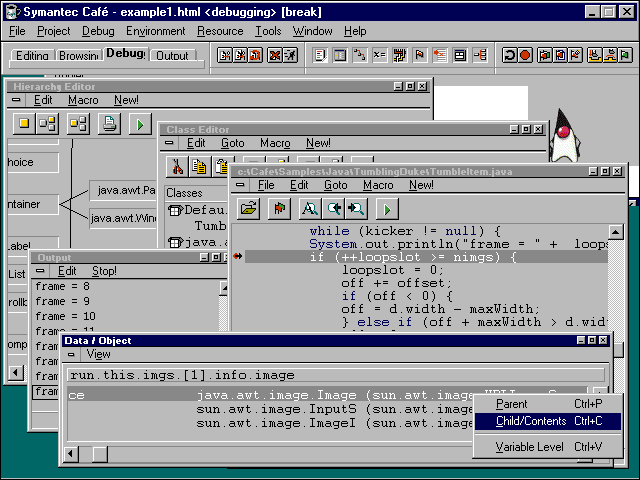Image resolution: width=640 pixels, height=480 pixels.
Task: Select the sun.awt.image.ImageI row in Data / Object
Action: click(x=269, y=423)
